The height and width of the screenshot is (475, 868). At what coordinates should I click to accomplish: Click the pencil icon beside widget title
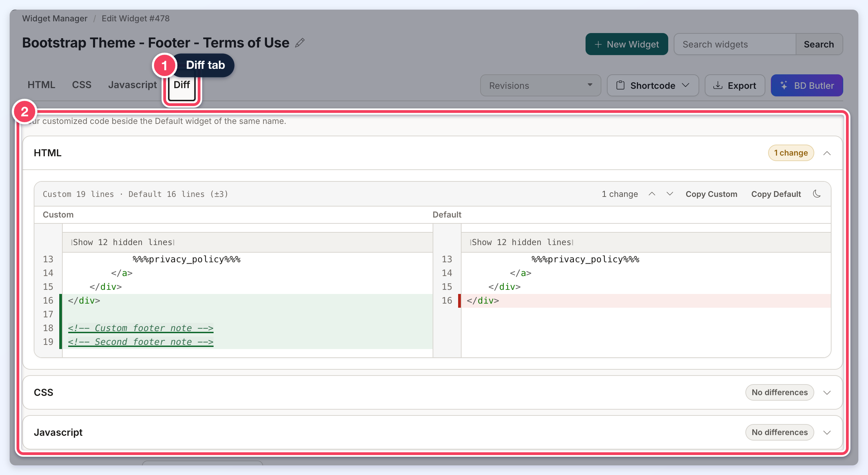(x=300, y=43)
